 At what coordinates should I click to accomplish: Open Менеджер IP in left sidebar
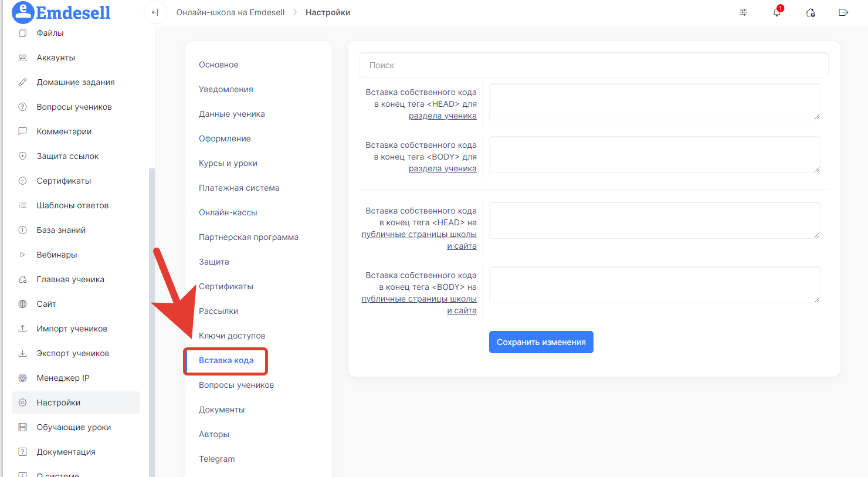pos(63,378)
